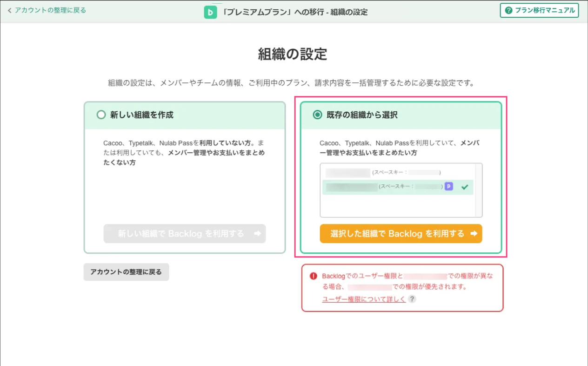Click 選択した組織で Backlog を利用する button
This screenshot has width=588, height=366.
coord(401,234)
